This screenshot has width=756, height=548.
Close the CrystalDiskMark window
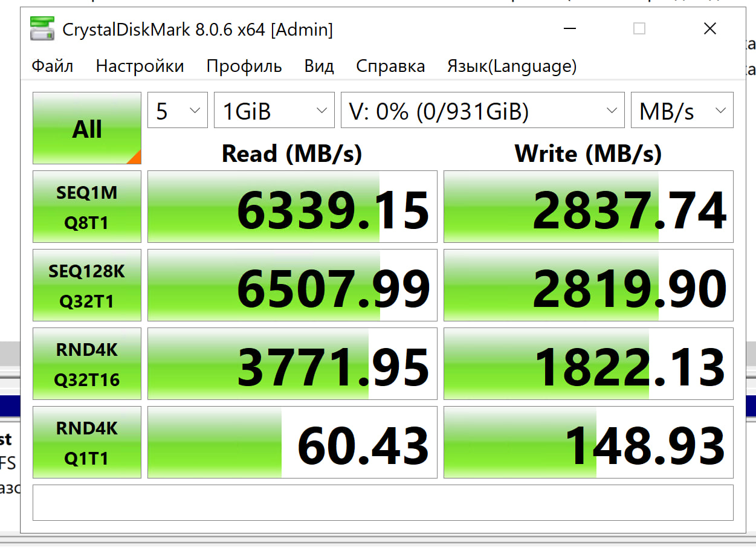[710, 28]
